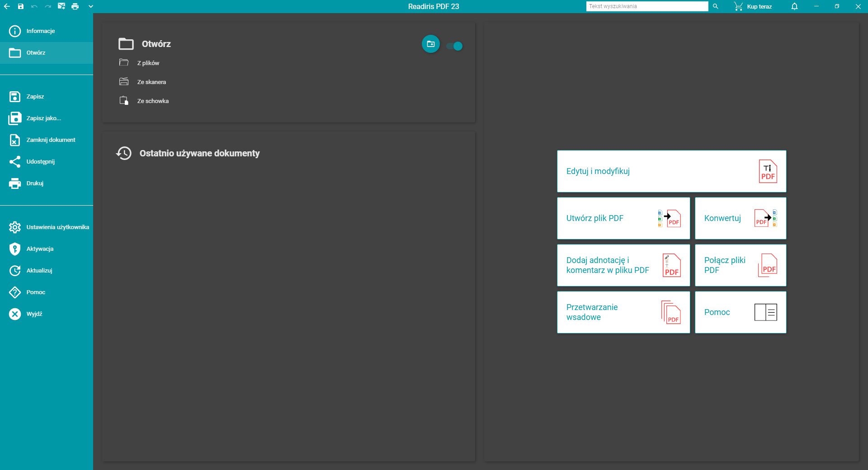Toggle the switch in the Otwórz panel
Image resolution: width=868 pixels, height=470 pixels.
point(454,46)
